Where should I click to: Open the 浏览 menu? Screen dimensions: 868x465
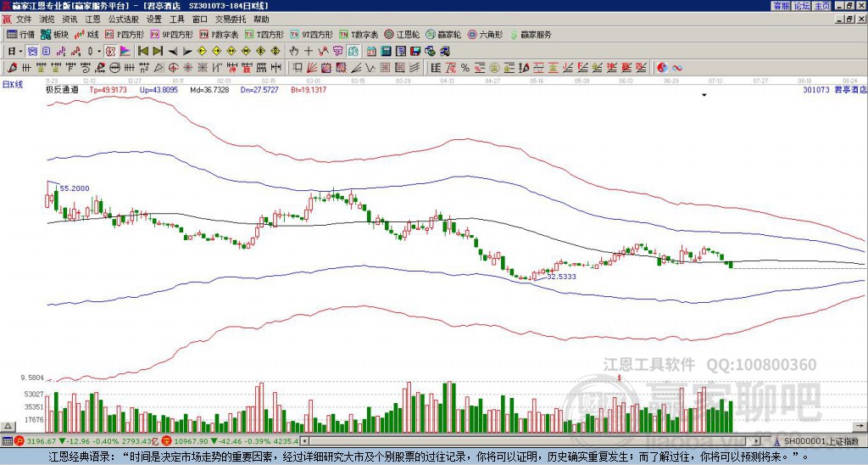(x=47, y=20)
